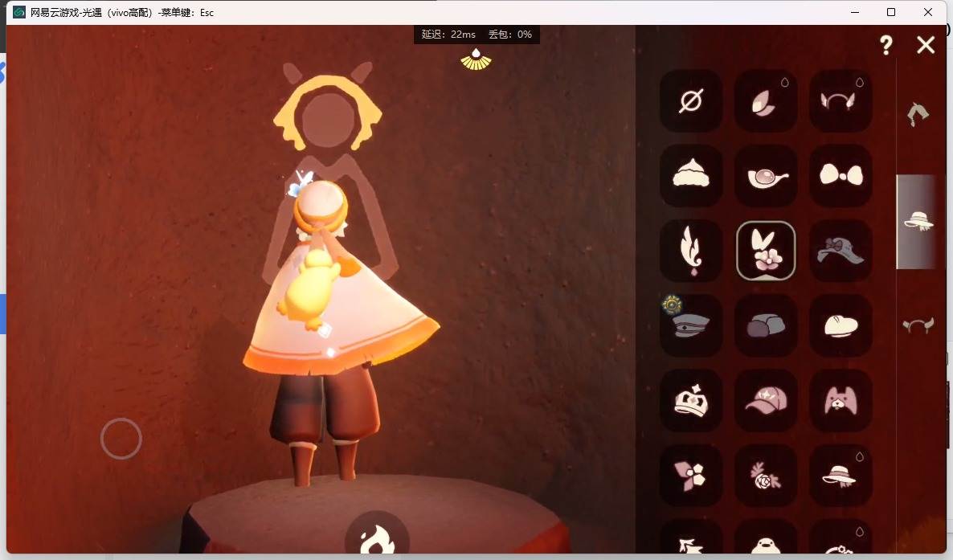Click the NetEase cloud gaming app icon
This screenshot has width=953, height=560.
(19, 12)
